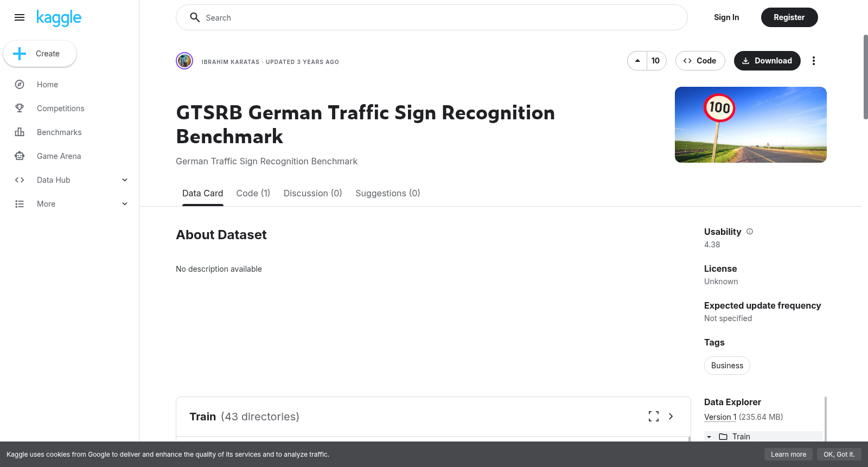The width and height of the screenshot is (868, 467).
Task: Click Learn more in the cookie banner
Action: pyautogui.click(x=788, y=455)
